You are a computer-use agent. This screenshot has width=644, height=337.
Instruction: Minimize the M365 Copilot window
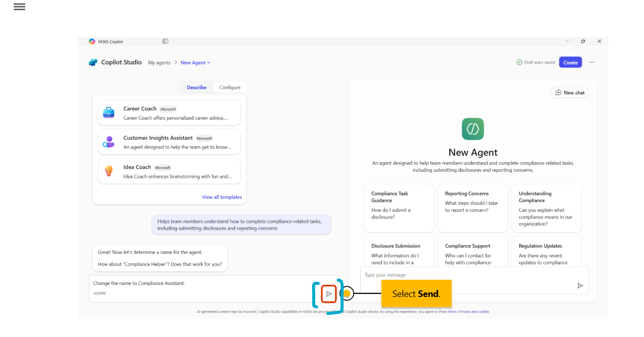(x=567, y=42)
